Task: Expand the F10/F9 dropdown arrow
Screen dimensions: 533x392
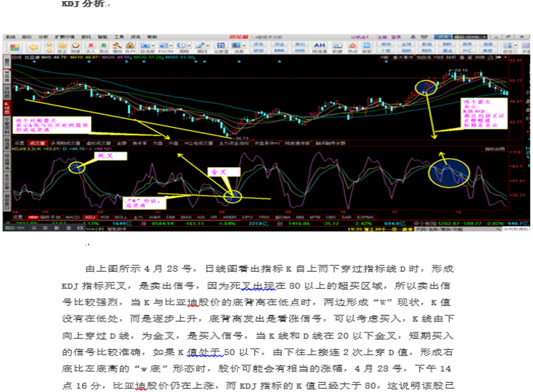Action: point(171,45)
